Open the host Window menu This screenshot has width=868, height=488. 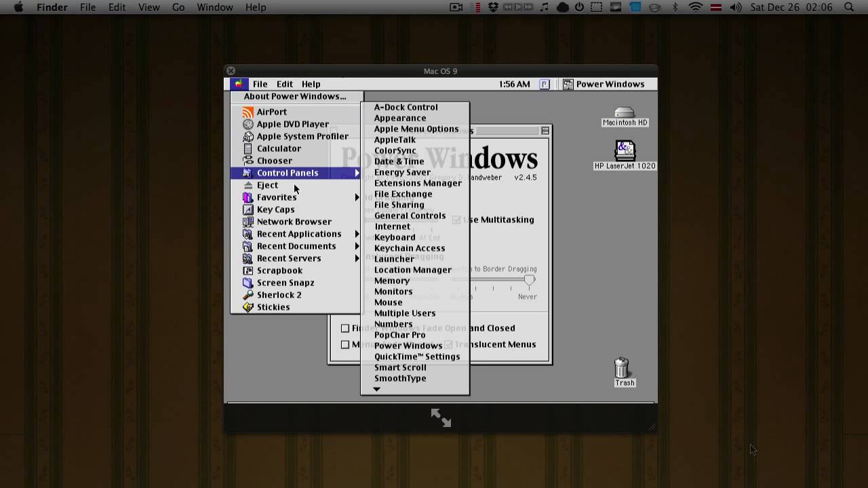click(215, 7)
